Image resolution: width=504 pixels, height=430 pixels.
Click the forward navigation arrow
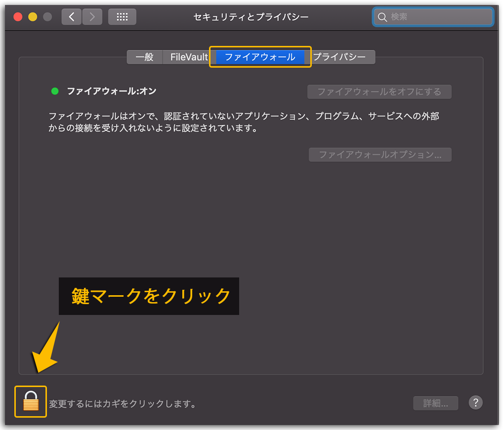point(92,16)
